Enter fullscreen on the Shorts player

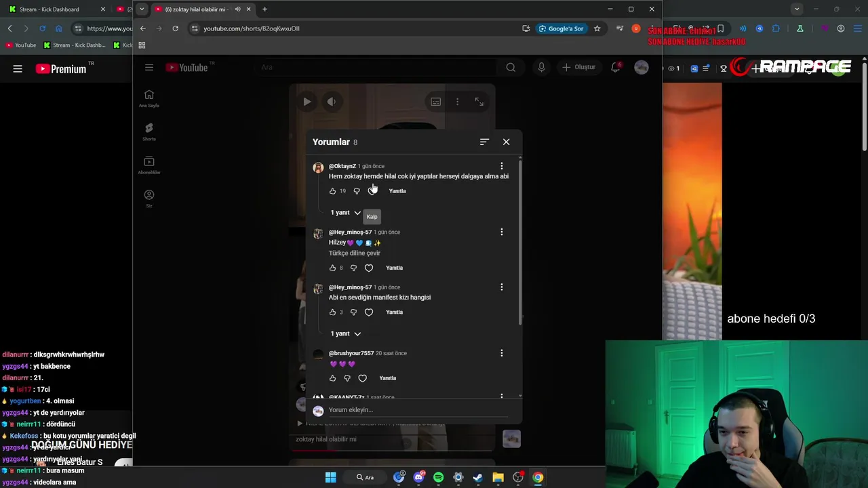click(x=479, y=102)
